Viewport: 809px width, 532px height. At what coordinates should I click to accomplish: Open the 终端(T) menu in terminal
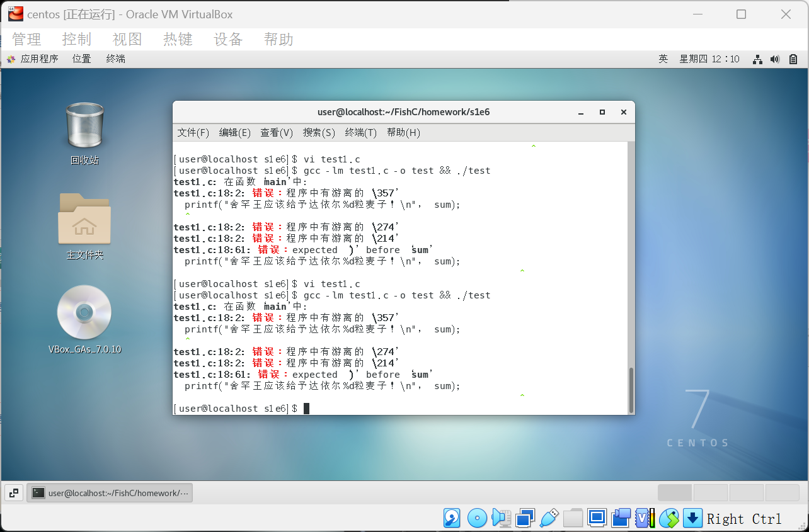pos(361,133)
